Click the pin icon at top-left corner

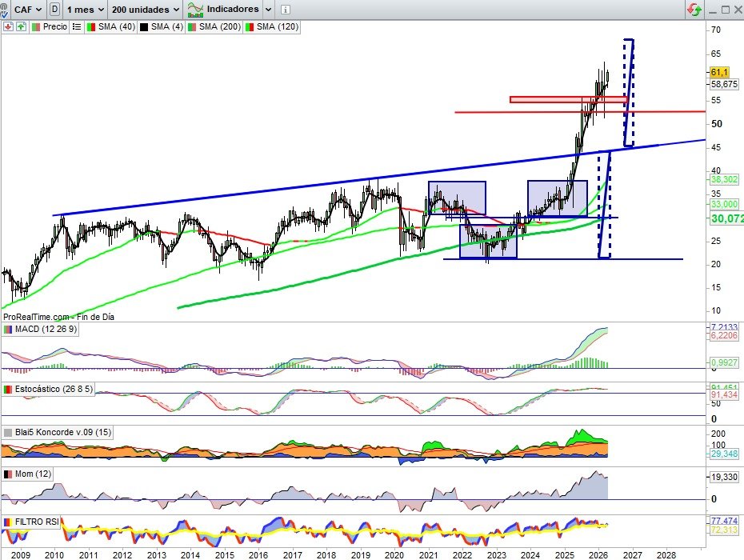(3, 5)
